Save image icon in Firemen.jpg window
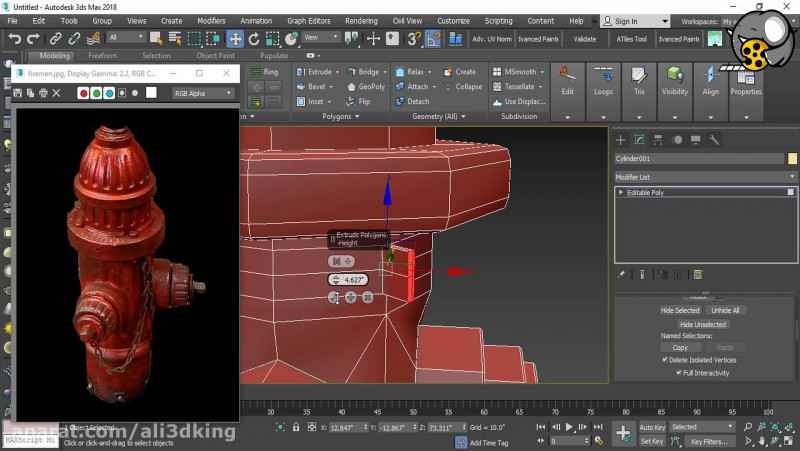 point(18,93)
